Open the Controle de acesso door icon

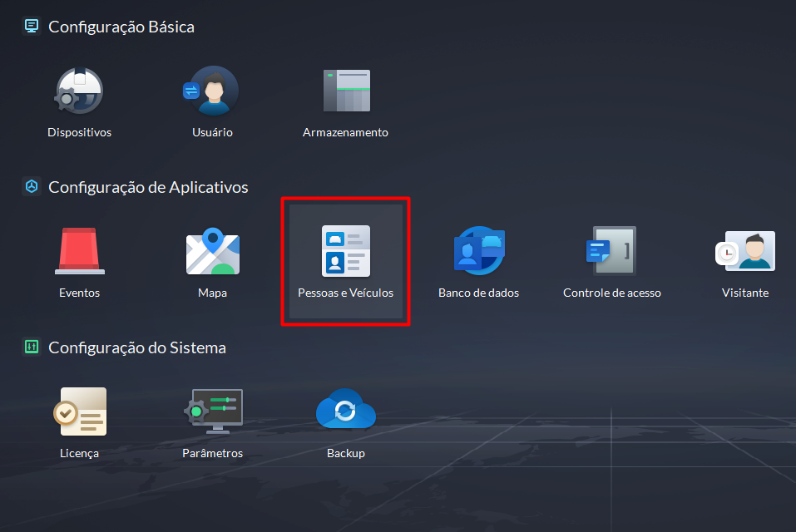(611, 251)
